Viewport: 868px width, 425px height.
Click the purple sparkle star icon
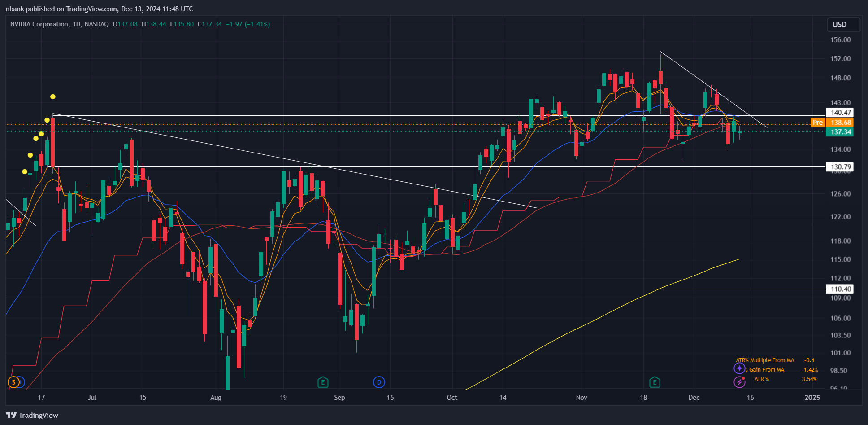click(x=739, y=368)
